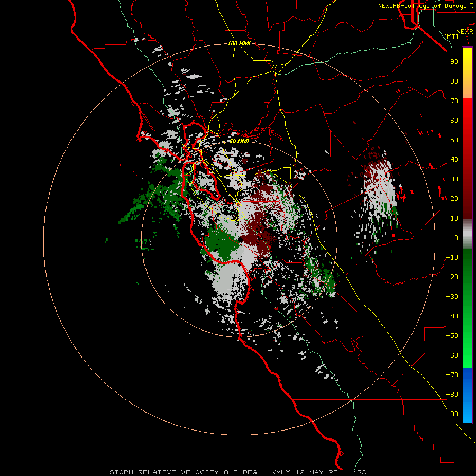The width and height of the screenshot is (476, 476).
Task: Click the 12 MAY 25 date text
Action: tap(317, 472)
